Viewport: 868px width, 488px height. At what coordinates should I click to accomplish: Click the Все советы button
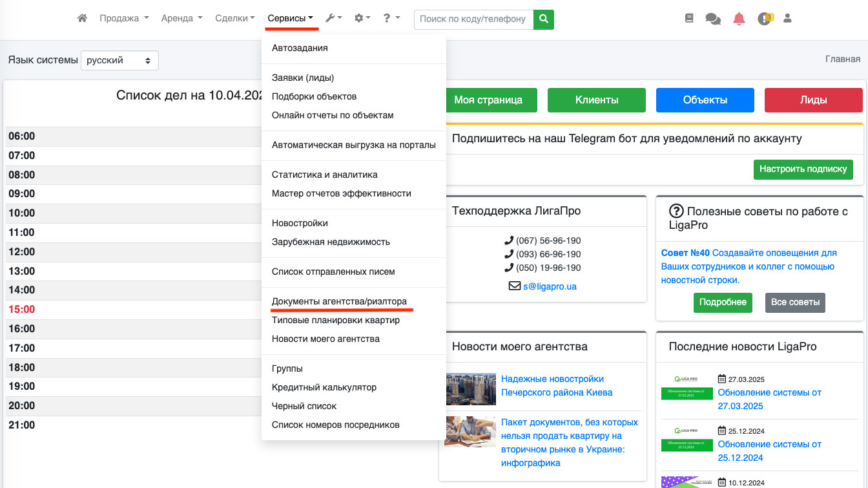796,302
